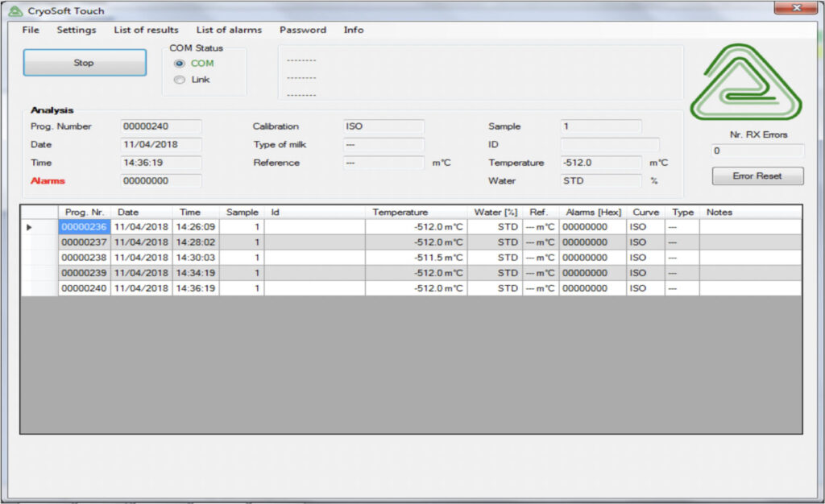The width and height of the screenshot is (825, 504).
Task: Close the CryoSoft Touch window
Action: pyautogui.click(x=795, y=9)
